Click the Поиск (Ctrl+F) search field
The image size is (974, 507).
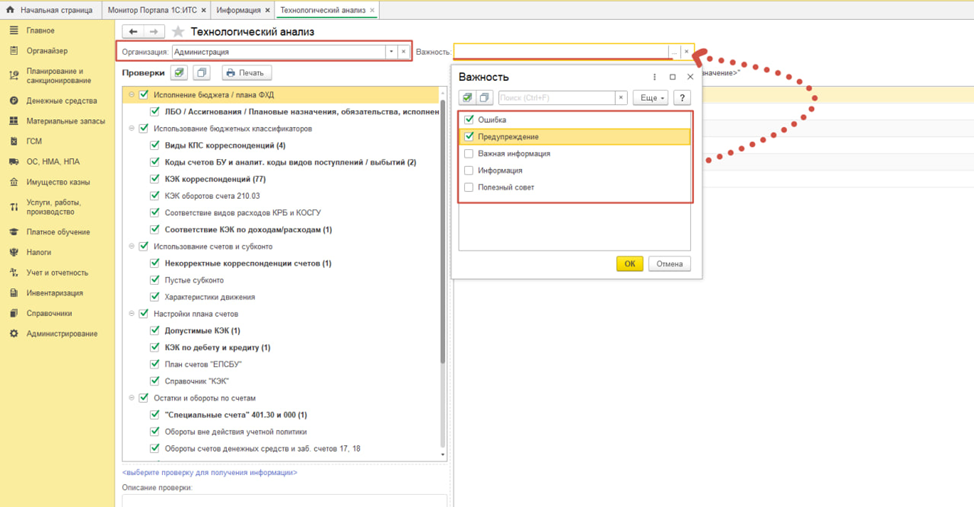(557, 98)
